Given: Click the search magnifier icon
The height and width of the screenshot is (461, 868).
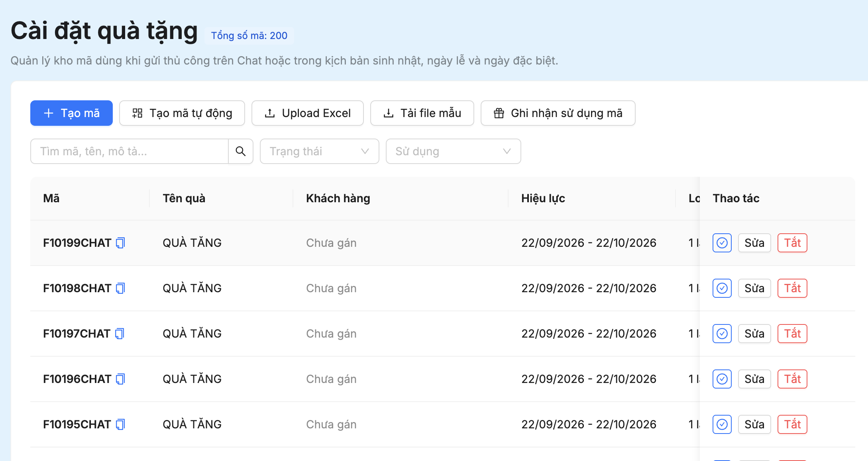Looking at the screenshot, I should [241, 151].
